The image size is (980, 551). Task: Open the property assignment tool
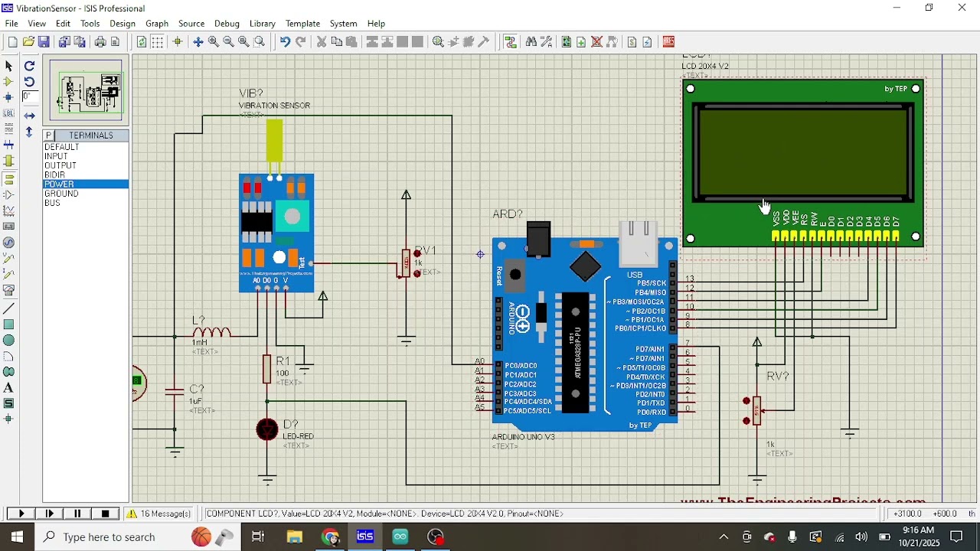547,42
